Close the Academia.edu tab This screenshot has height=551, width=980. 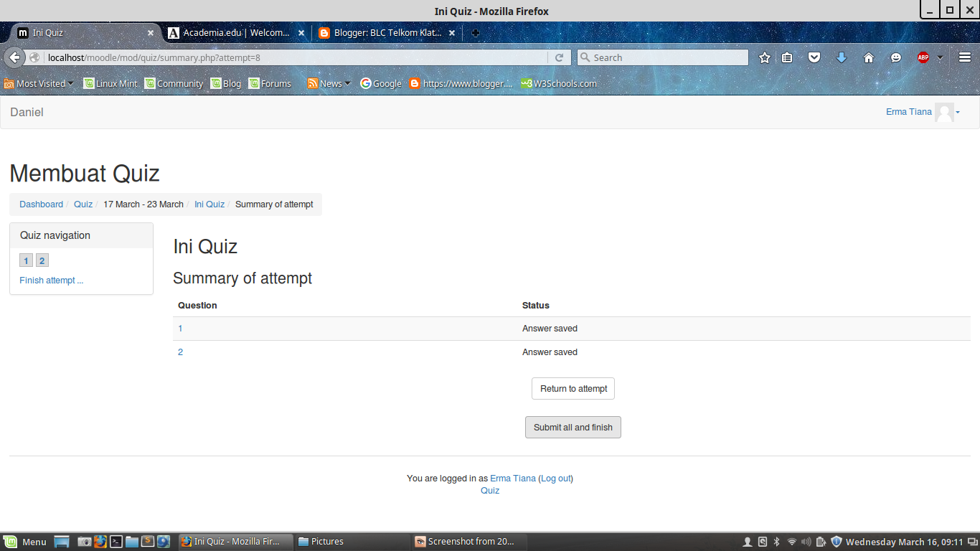[x=301, y=33]
